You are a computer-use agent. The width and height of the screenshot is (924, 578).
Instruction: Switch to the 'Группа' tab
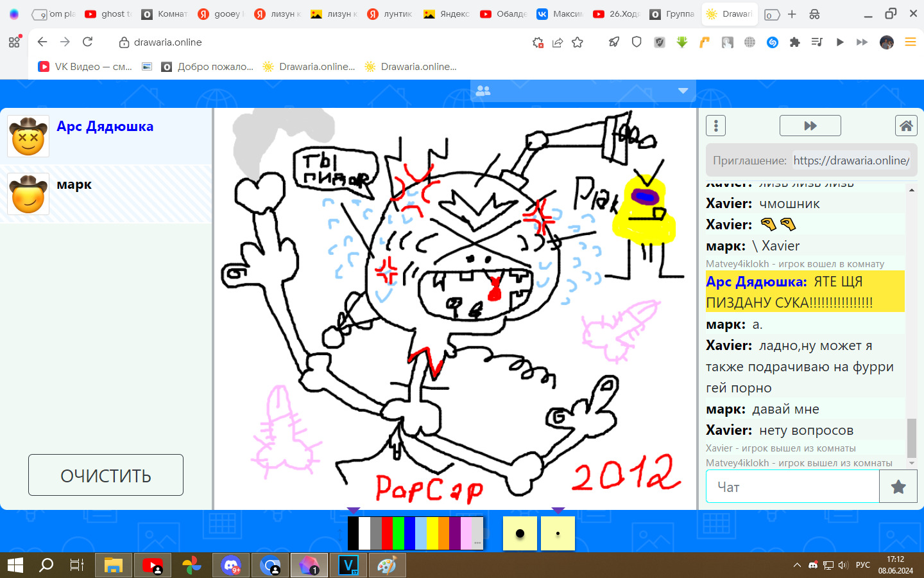(673, 14)
